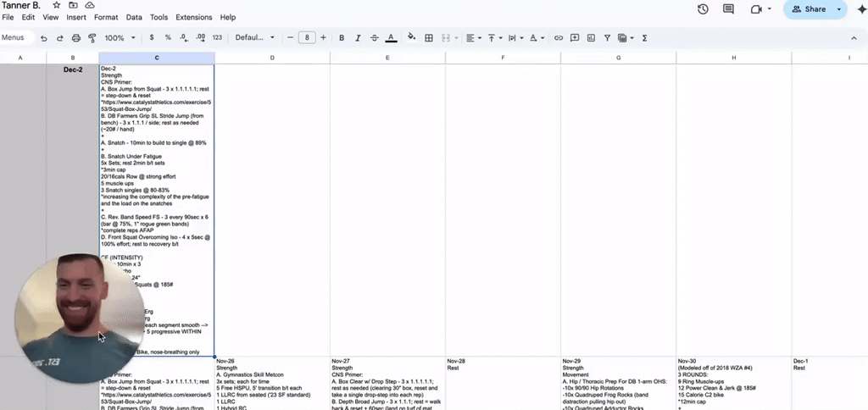The image size is (868, 410).
Task: Increase decimal places
Action: point(200,37)
